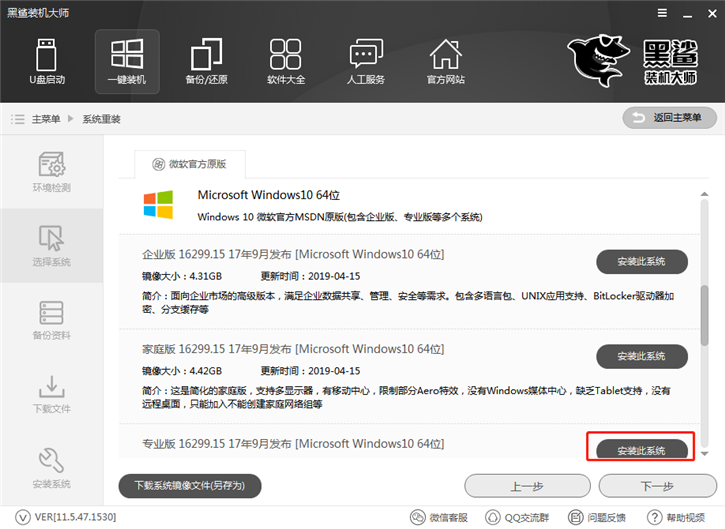Open the hamburger menu in title bar
Screen dimensions: 725x529
point(662,13)
